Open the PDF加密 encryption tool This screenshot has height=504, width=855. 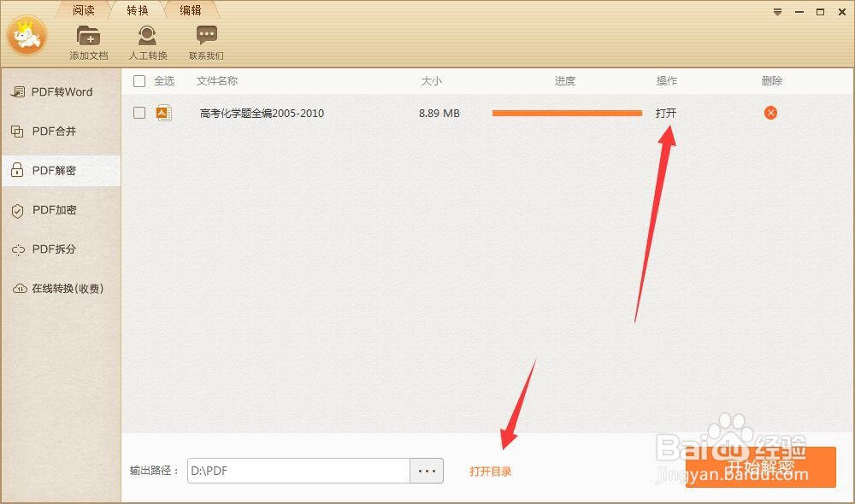(x=60, y=210)
